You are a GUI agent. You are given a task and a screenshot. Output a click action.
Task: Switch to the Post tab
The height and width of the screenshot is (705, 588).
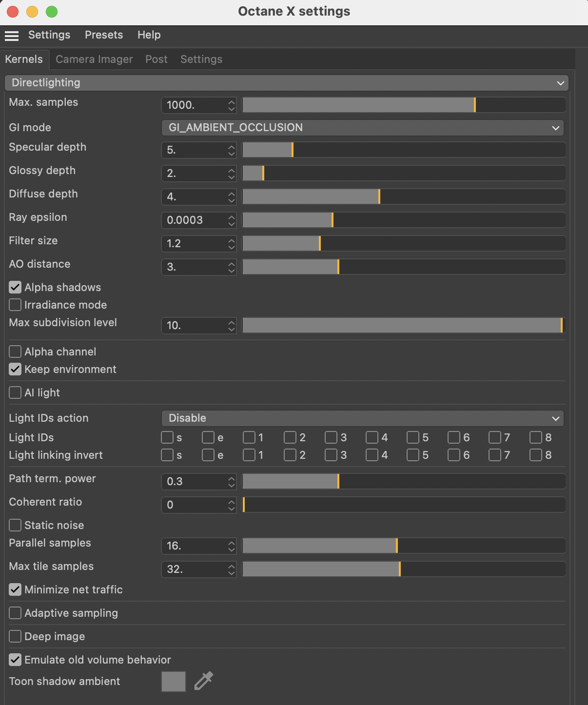157,59
